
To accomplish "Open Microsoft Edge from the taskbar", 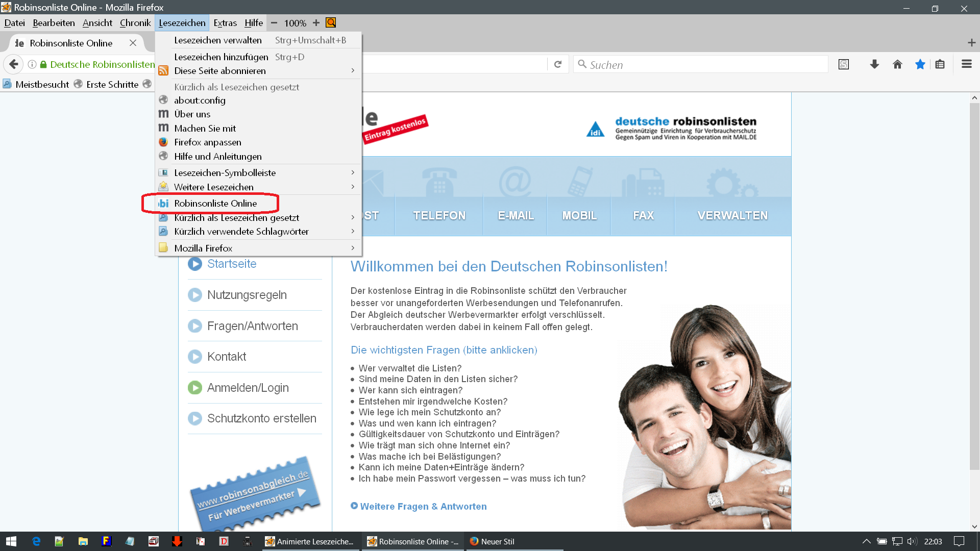I will point(36,541).
